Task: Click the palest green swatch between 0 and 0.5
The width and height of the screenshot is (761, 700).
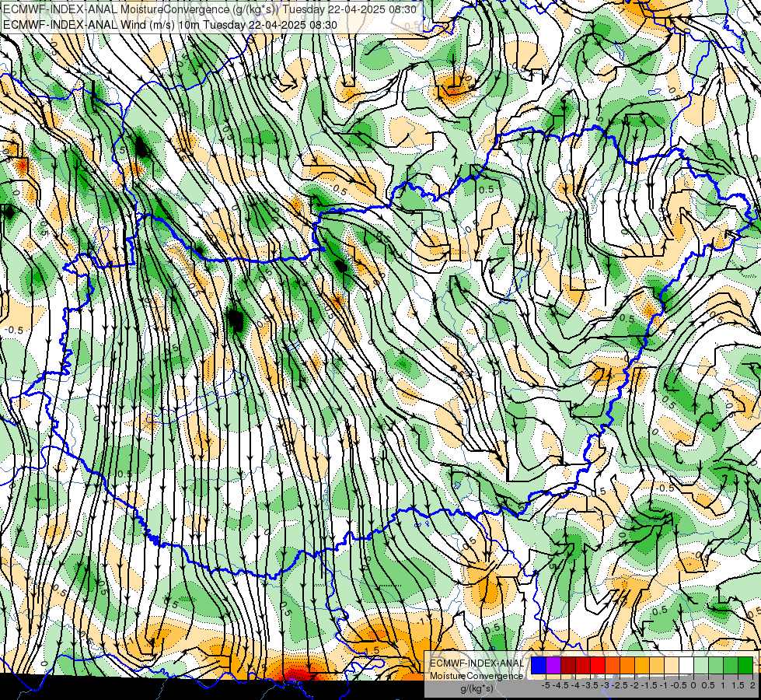Action: (701, 665)
